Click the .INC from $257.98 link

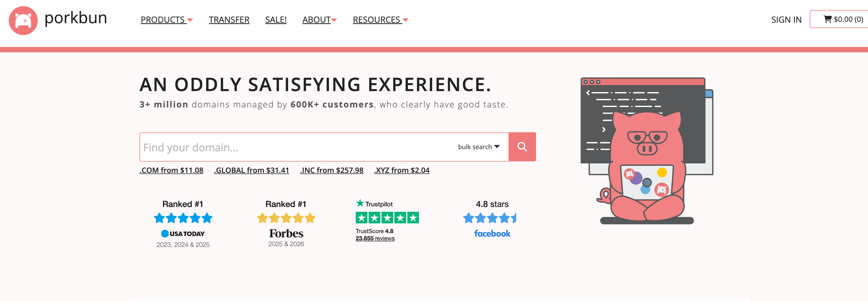tap(332, 170)
